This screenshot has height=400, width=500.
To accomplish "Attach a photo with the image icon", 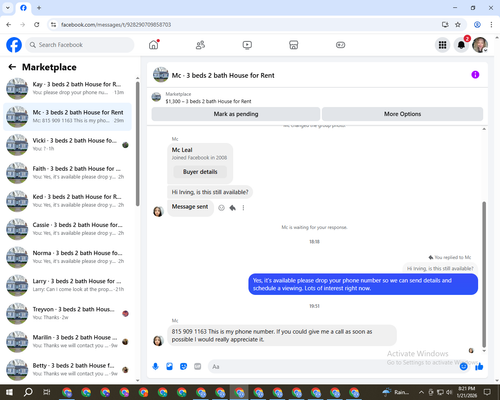I will pyautogui.click(x=169, y=367).
